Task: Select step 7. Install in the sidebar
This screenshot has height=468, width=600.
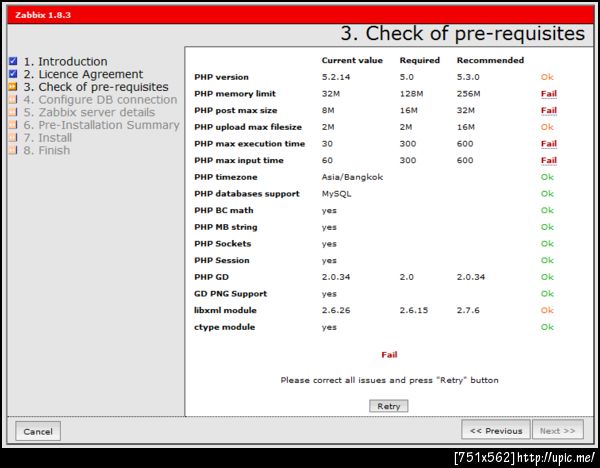Action: [x=47, y=137]
